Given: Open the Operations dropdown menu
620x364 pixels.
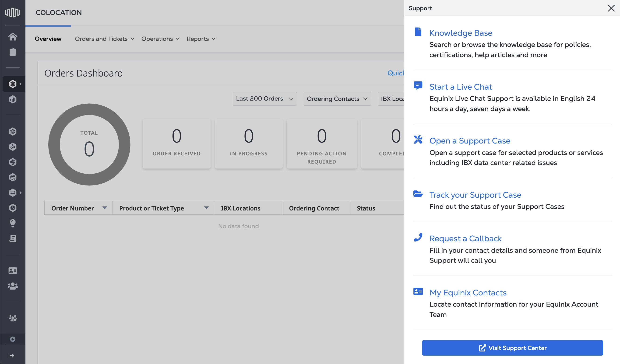Looking at the screenshot, I should [x=160, y=38].
